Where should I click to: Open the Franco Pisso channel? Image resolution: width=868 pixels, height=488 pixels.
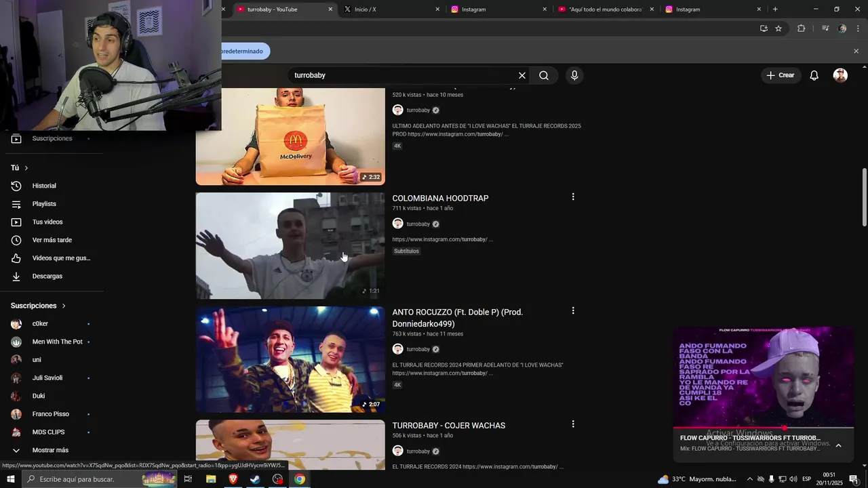52,414
